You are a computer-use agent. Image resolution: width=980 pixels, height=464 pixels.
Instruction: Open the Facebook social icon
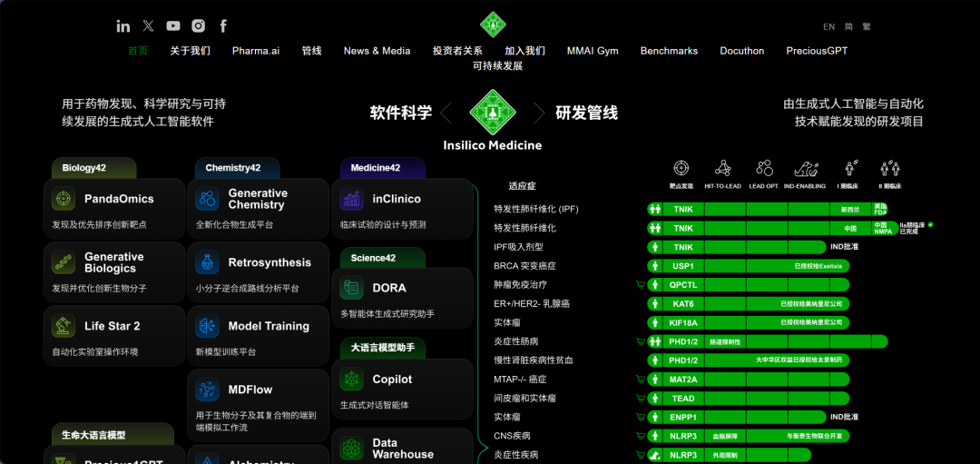tap(223, 25)
